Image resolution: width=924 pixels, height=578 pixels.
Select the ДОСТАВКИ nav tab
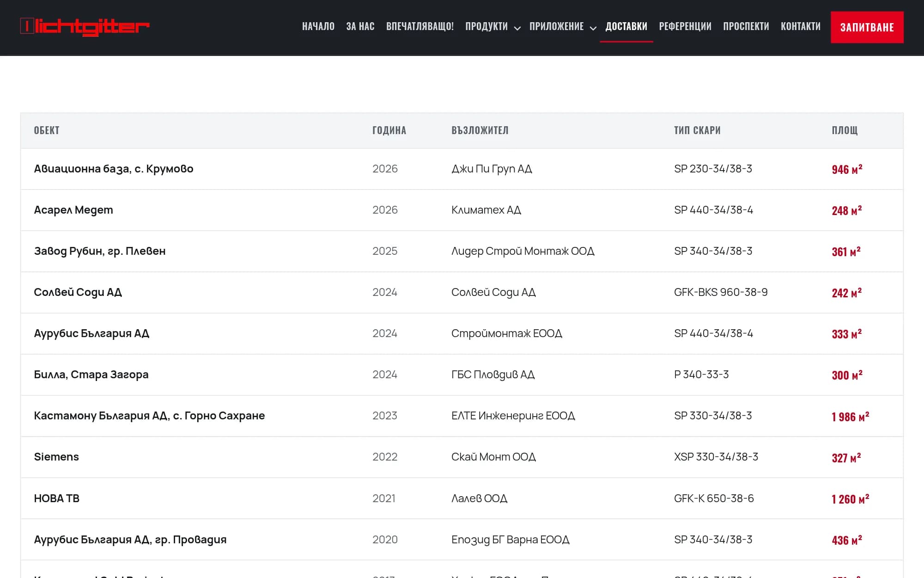coord(626,26)
